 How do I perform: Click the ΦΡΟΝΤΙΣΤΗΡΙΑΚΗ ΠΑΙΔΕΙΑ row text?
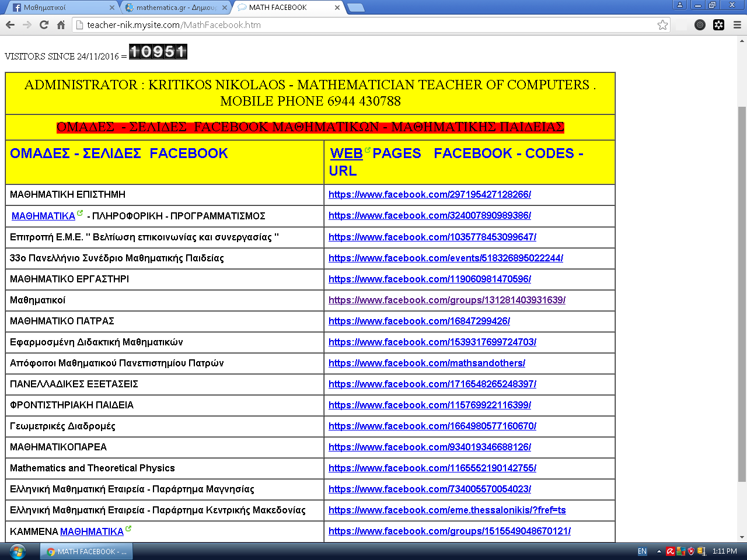pos(72,405)
